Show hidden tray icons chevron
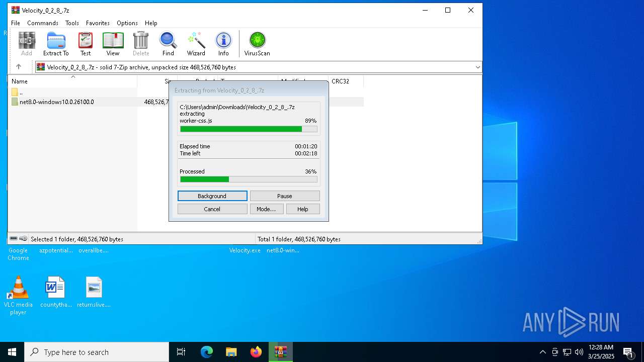 [542, 352]
